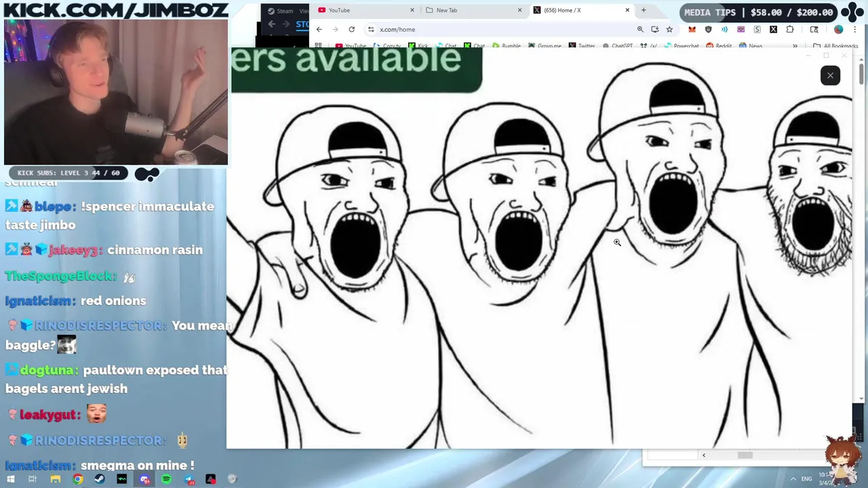This screenshot has width=868, height=488.
Task: Open the Twitter bookmark
Action: coord(582,46)
